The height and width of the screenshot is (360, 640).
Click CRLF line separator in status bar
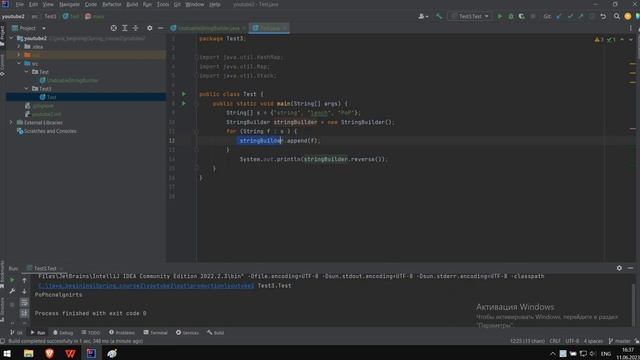point(555,341)
